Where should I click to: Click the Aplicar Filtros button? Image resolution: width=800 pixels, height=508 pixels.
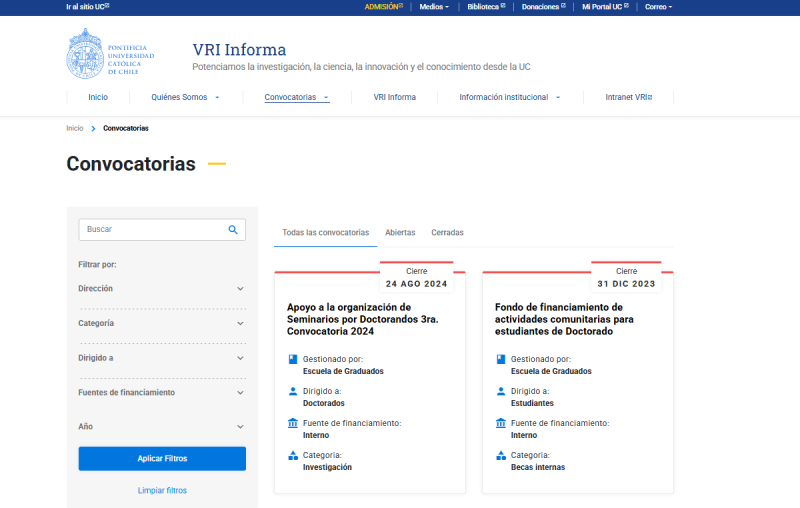pos(162,459)
